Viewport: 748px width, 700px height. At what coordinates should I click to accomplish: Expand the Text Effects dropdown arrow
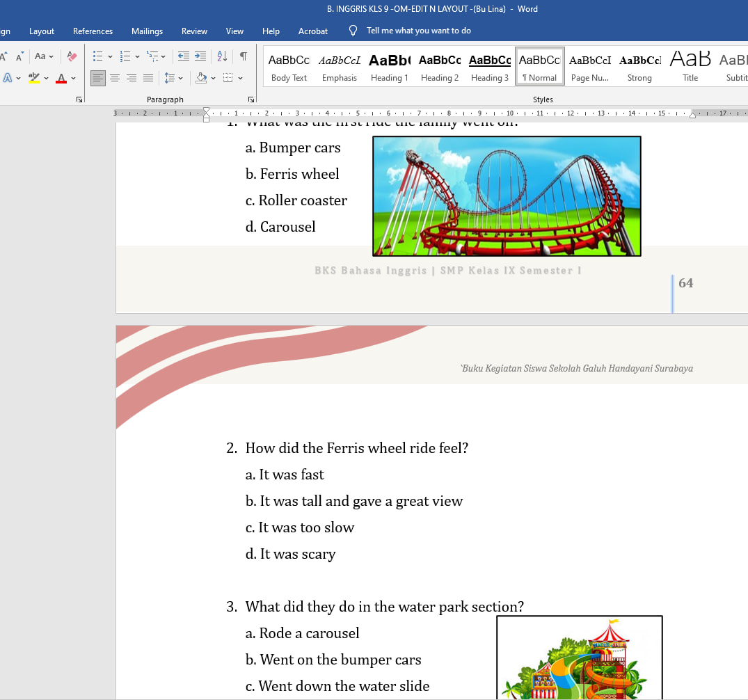click(18, 78)
